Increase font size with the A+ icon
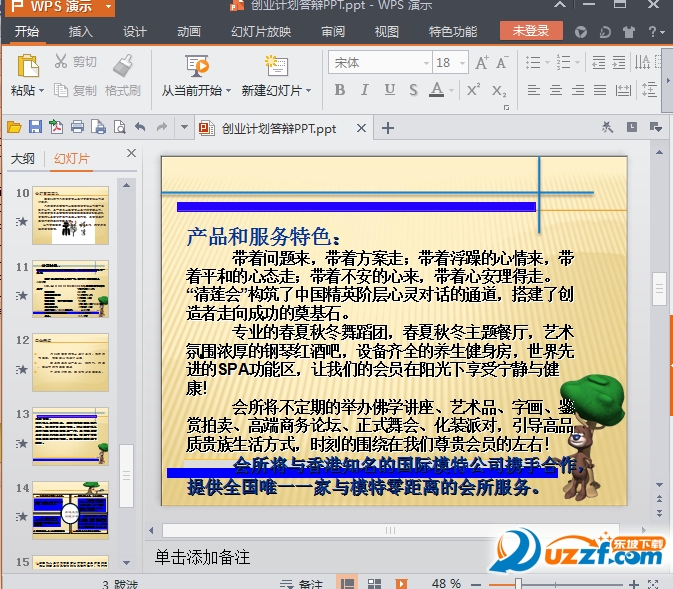Screen dimensions: 673x589 pos(481,63)
